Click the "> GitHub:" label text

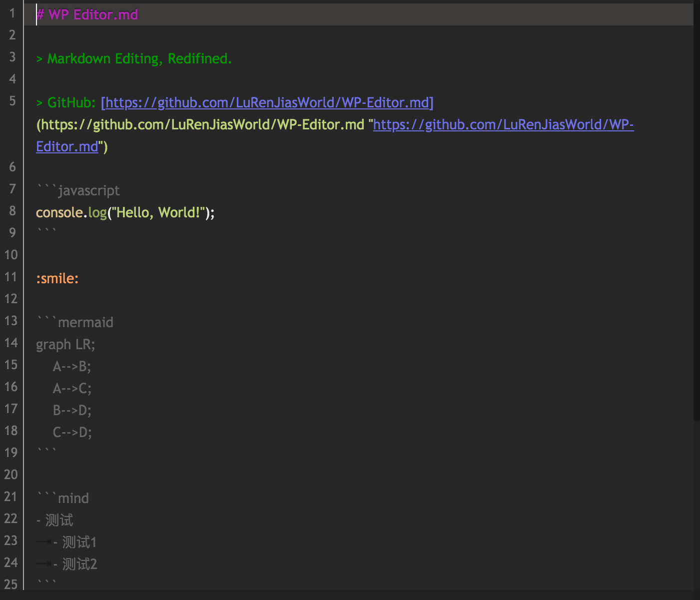point(66,102)
